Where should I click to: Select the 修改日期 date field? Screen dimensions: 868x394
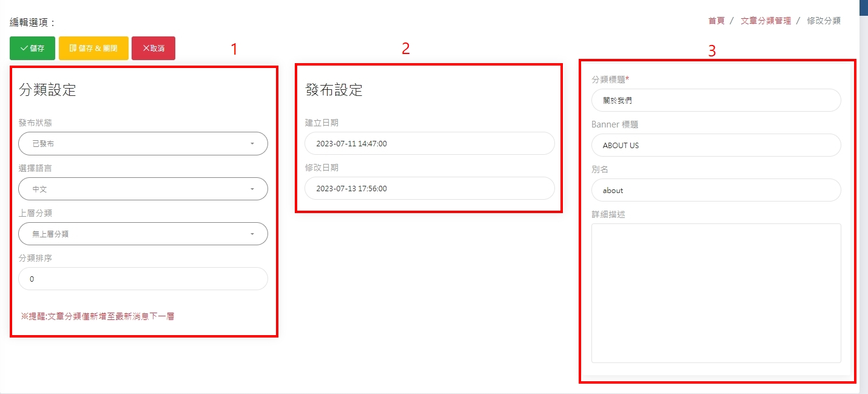(429, 188)
